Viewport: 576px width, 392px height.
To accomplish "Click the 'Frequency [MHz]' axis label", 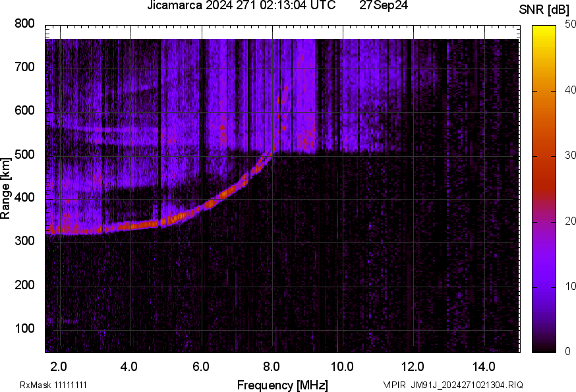I will pos(283,385).
